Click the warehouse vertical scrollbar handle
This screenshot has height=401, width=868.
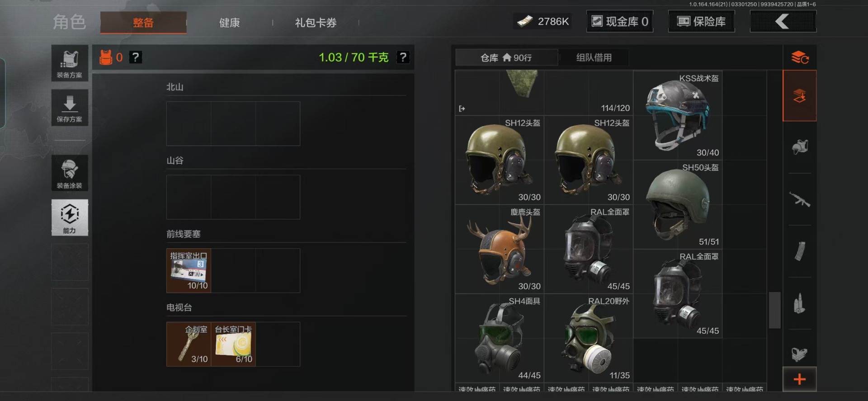tap(774, 310)
